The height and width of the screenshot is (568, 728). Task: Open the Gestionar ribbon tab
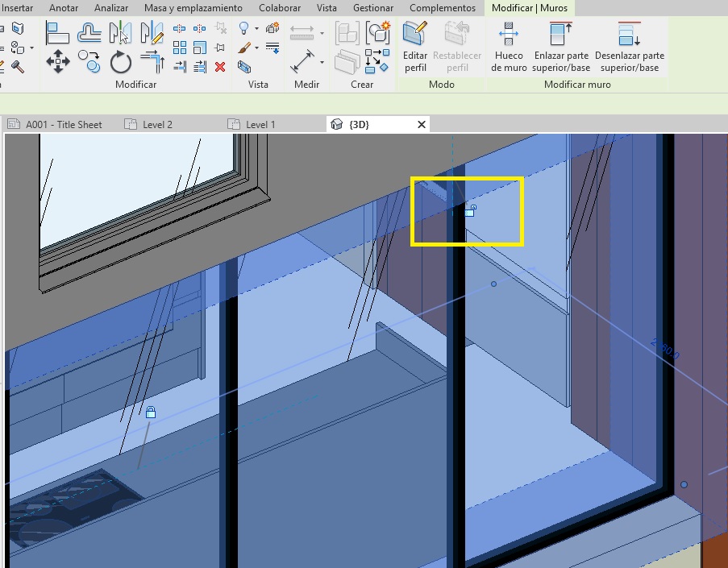tap(373, 8)
